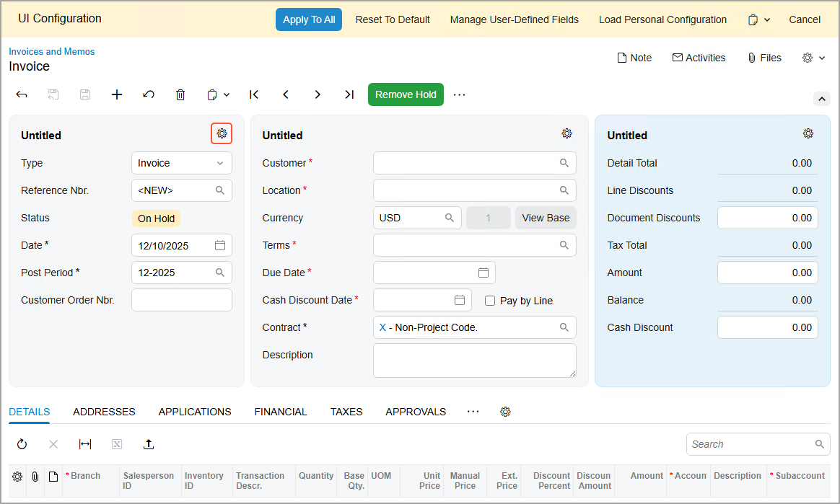This screenshot has height=504, width=840.
Task: Delete the invoice with the trash icon
Action: coord(180,94)
